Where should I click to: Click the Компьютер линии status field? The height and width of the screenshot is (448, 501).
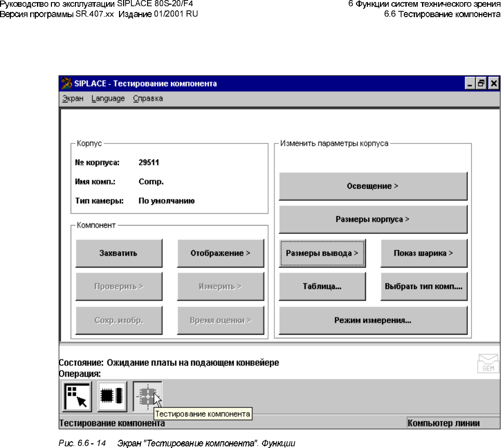(453, 423)
